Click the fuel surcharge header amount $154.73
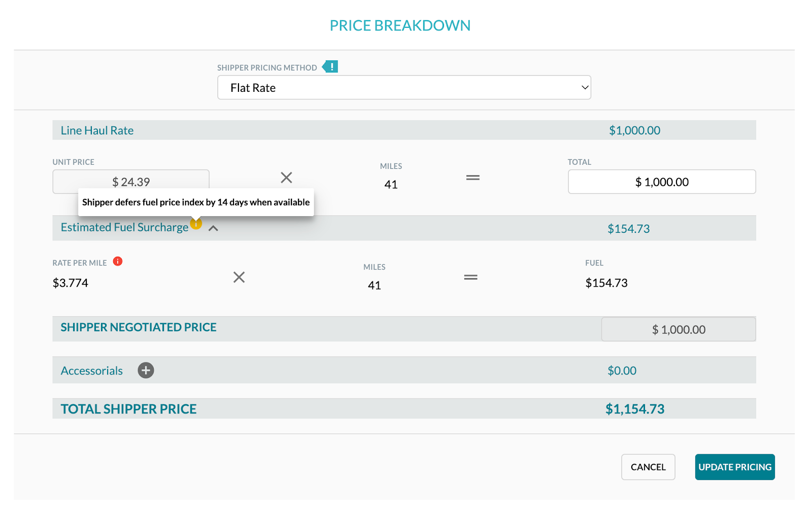 628,229
